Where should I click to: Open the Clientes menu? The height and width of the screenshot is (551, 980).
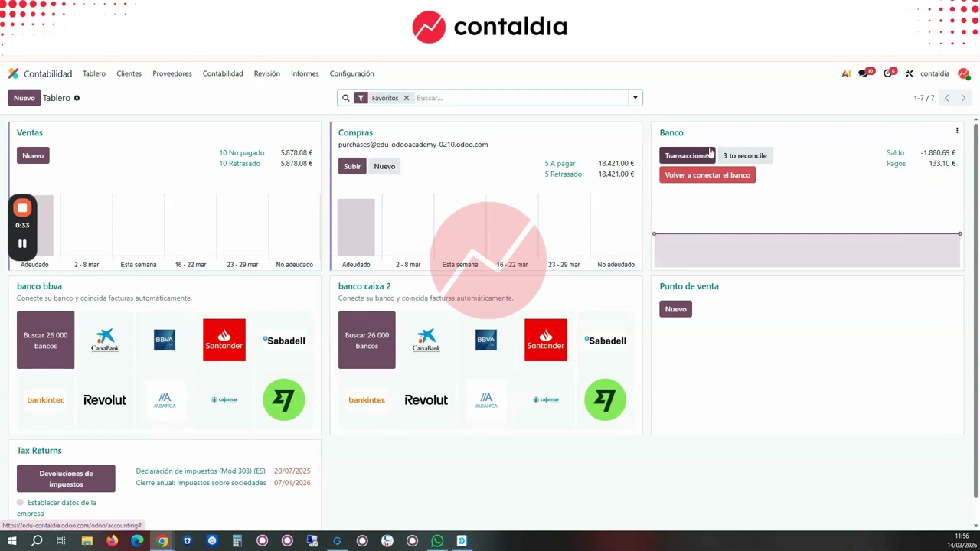click(x=129, y=73)
